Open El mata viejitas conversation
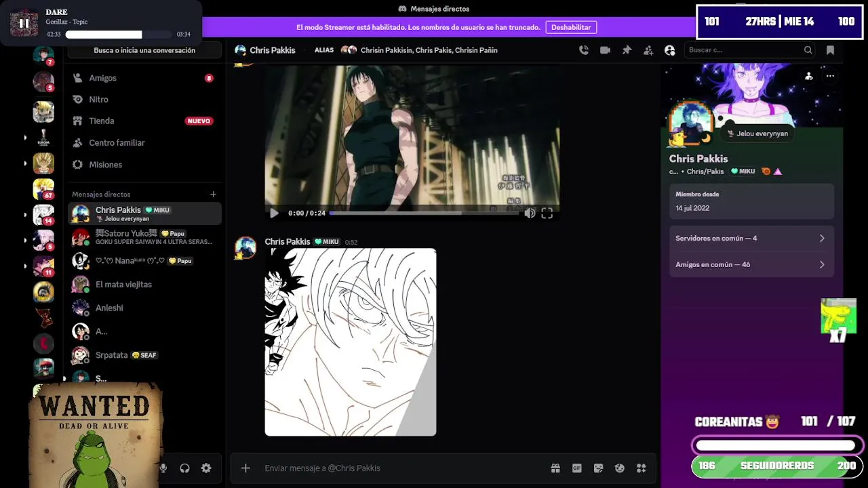Screen dimensions: 868x488 click(x=144, y=285)
